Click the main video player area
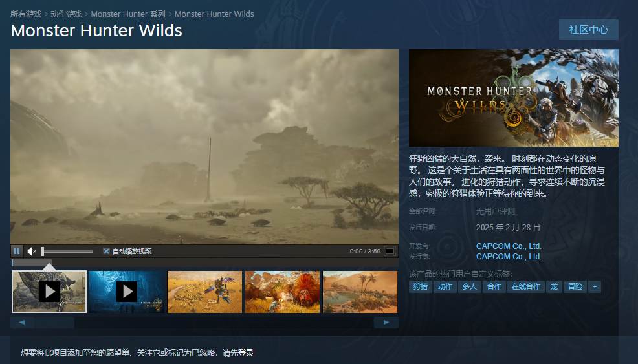Viewport: 638px width, 364px height. coord(204,147)
